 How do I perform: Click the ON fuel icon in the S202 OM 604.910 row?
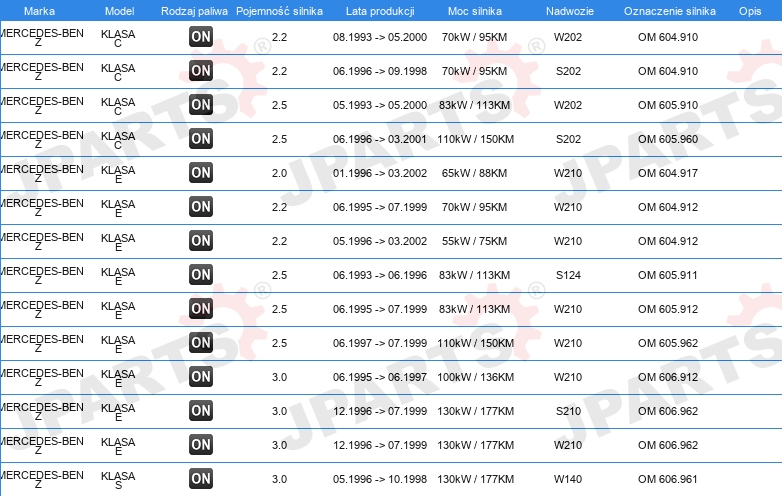pos(201,71)
